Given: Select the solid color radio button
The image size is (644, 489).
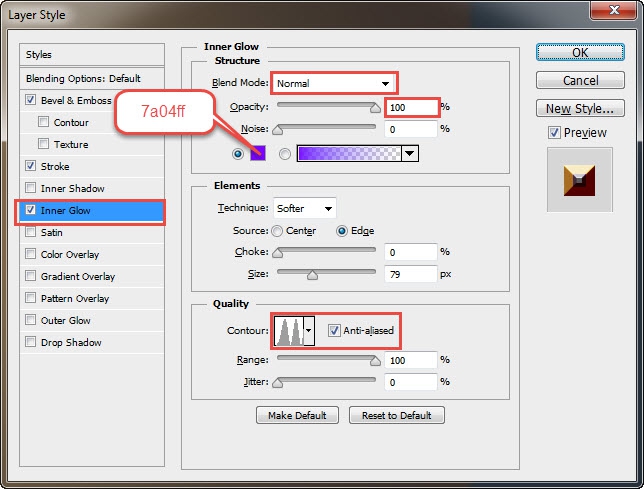Looking at the screenshot, I should pyautogui.click(x=238, y=154).
